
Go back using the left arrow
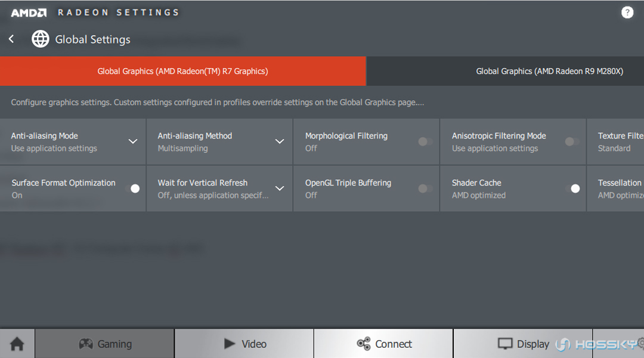pyautogui.click(x=11, y=39)
